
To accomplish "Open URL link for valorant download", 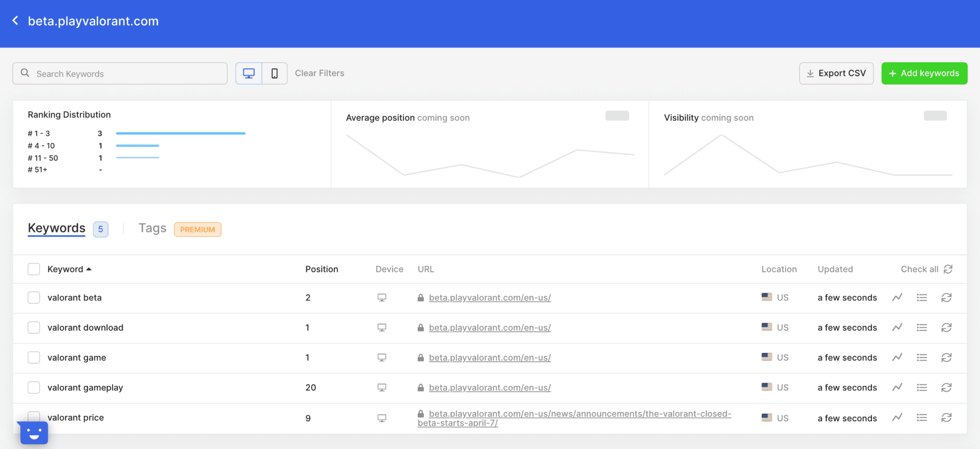I will (x=490, y=328).
